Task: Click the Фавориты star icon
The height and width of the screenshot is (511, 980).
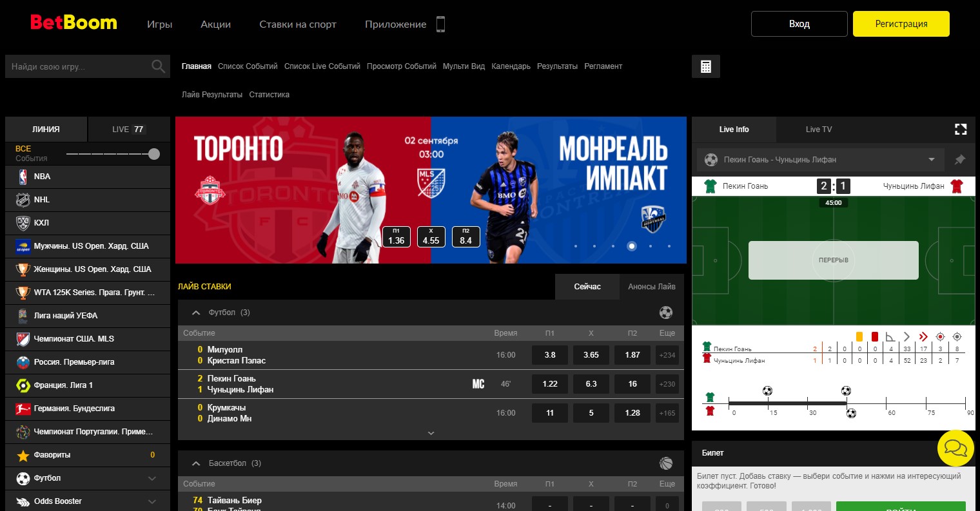Action: pos(23,456)
